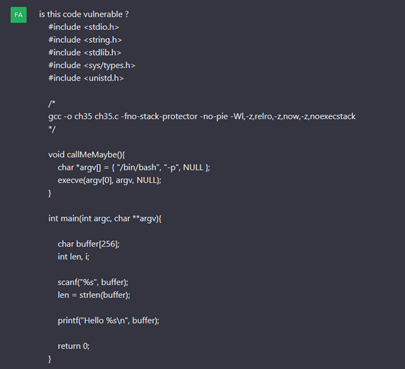Click the comment opening /* marker
The height and width of the screenshot is (369, 405).
[52, 104]
